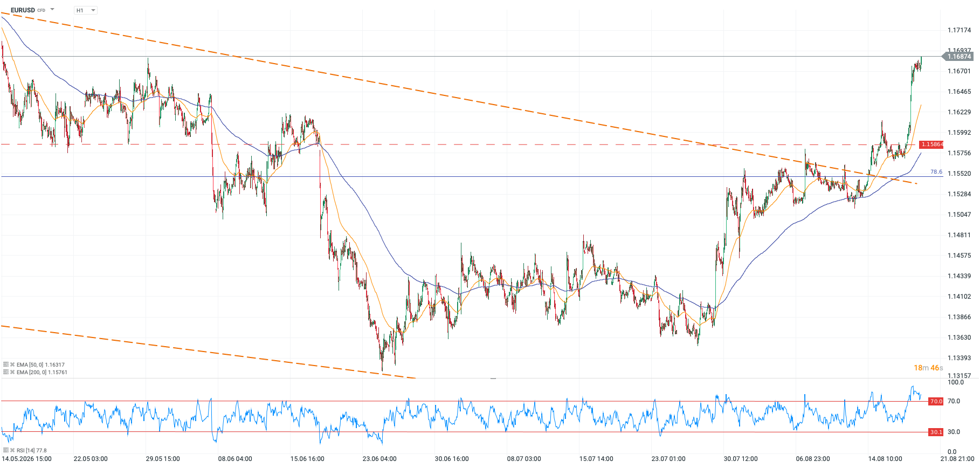The height and width of the screenshot is (468, 980).
Task: Click the 14.08 10:00 time axis label
Action: point(885,459)
